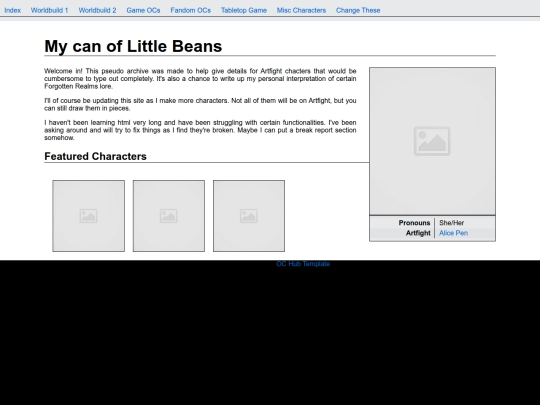
Task: Open the Misc Characters page
Action: [301, 10]
